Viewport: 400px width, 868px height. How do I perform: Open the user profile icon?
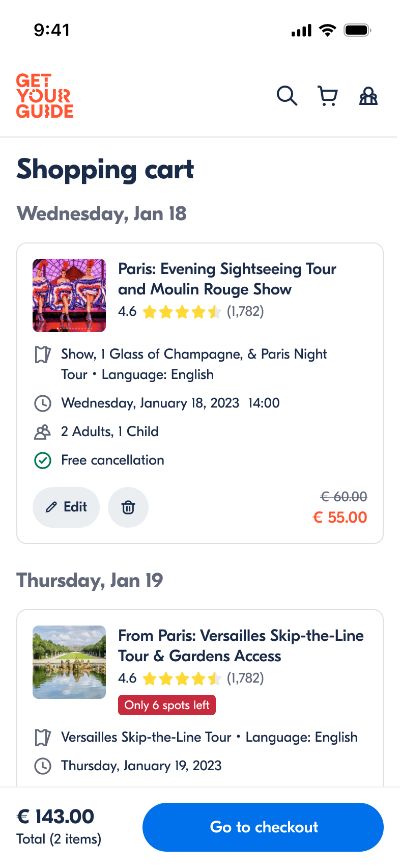click(368, 96)
